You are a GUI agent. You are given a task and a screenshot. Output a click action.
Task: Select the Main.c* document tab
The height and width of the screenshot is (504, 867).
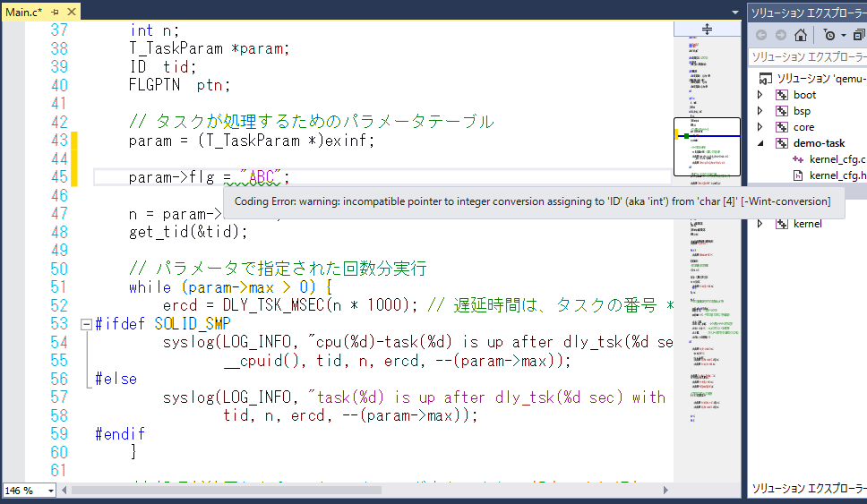pyautogui.click(x=24, y=12)
